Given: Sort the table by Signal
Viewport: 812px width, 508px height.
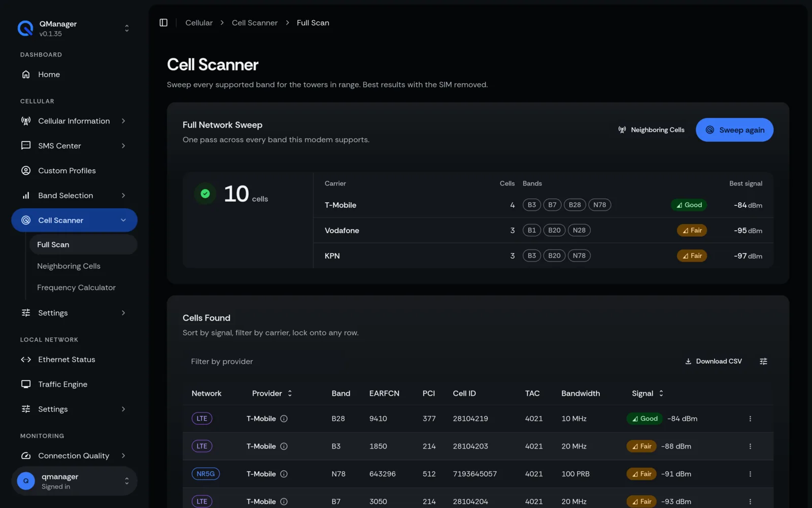Looking at the screenshot, I should (648, 394).
